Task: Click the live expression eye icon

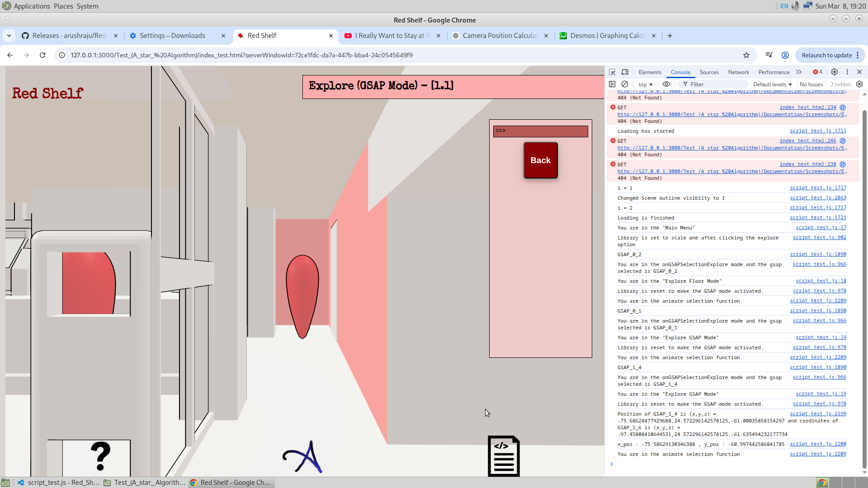Action: [666, 84]
